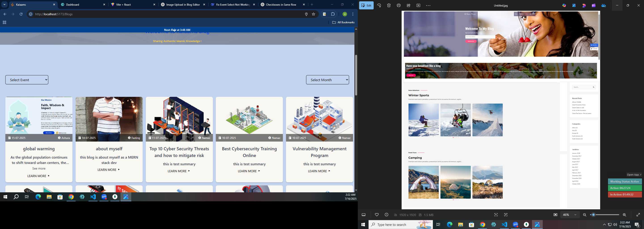The image size is (644, 229).
Task: Enter full screen with the diagonal arrows icon
Action: pos(638,215)
